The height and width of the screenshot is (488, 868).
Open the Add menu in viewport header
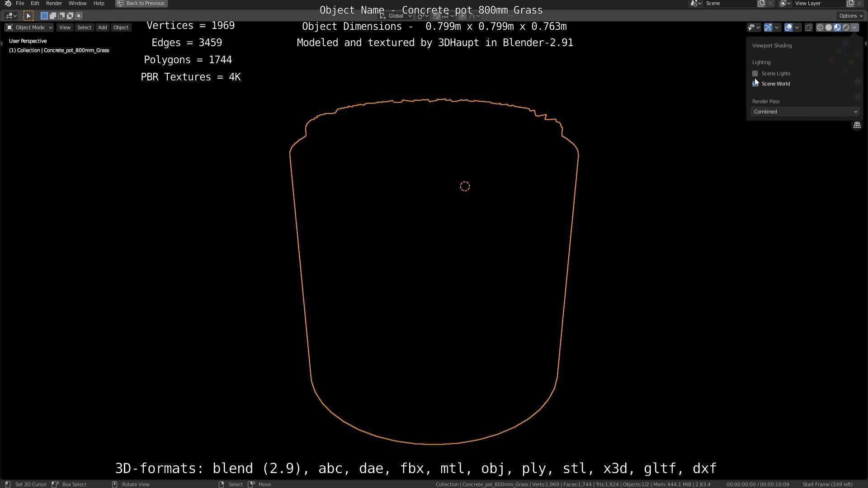tap(102, 28)
